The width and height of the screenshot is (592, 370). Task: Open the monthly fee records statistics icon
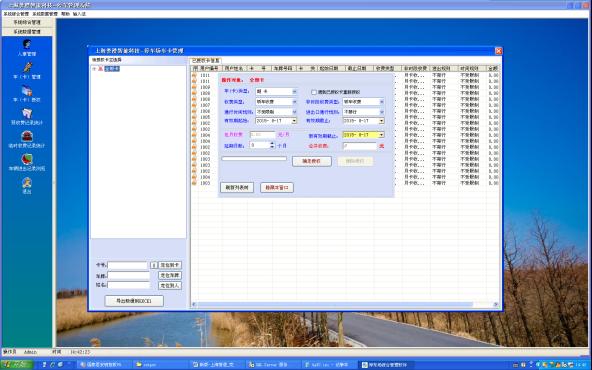tap(27, 113)
